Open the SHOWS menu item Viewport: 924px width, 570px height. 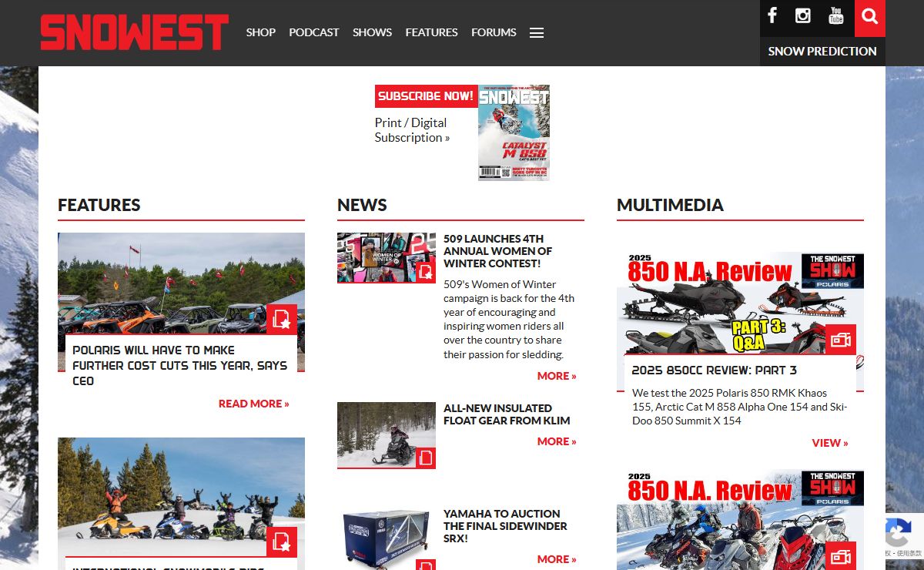pyautogui.click(x=373, y=32)
